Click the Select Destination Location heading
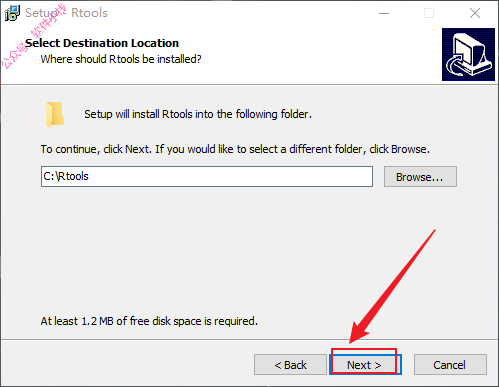 pos(102,43)
